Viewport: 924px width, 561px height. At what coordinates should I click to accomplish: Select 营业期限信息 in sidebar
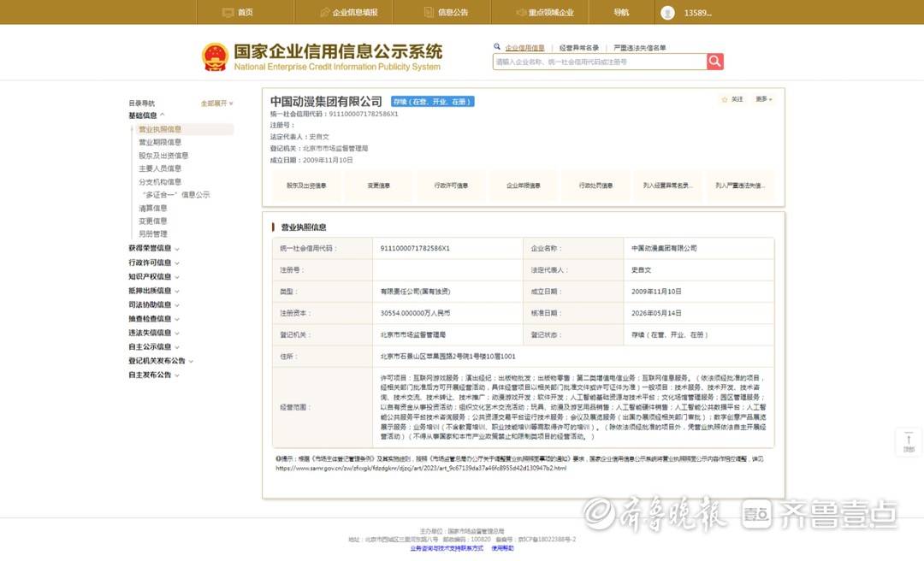[160, 142]
